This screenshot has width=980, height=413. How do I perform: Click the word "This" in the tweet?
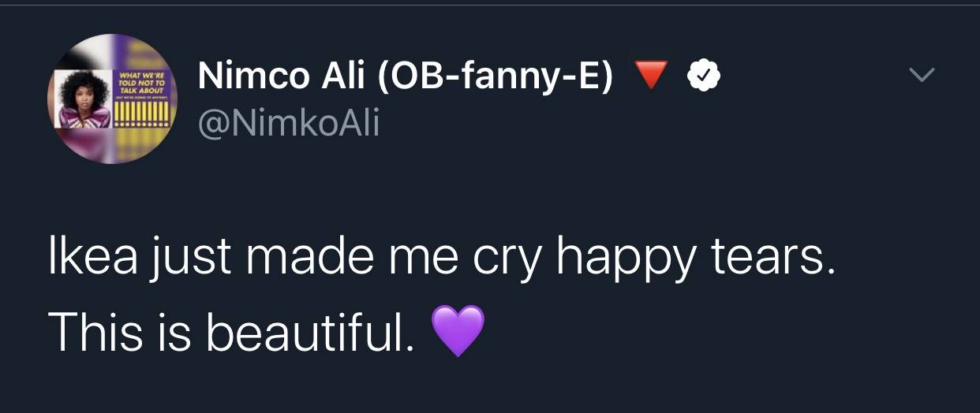[92, 332]
